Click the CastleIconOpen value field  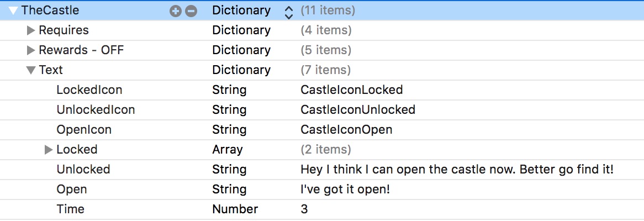pos(346,130)
